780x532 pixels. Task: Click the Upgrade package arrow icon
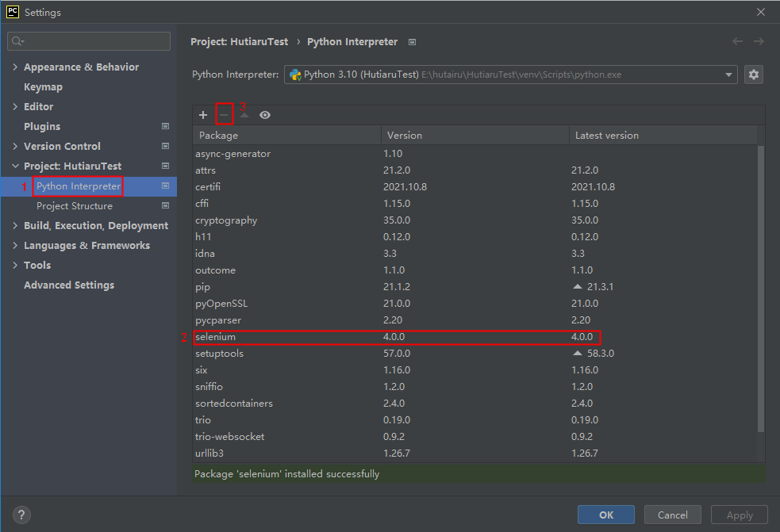244,114
